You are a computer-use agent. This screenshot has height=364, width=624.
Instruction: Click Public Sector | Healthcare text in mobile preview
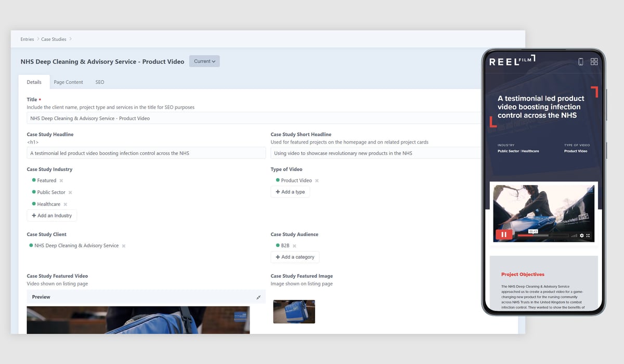tap(518, 151)
